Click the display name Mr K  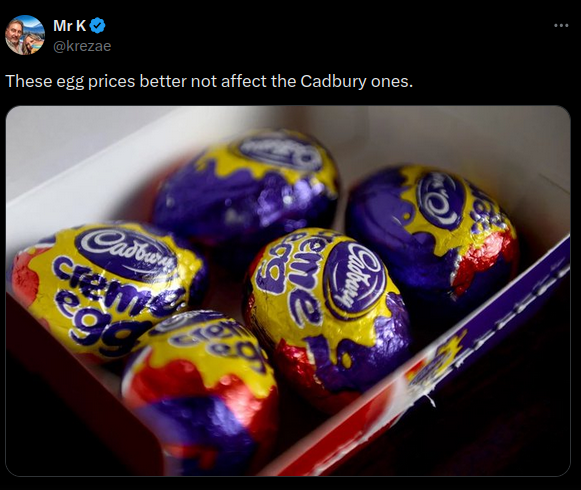pyautogui.click(x=70, y=26)
